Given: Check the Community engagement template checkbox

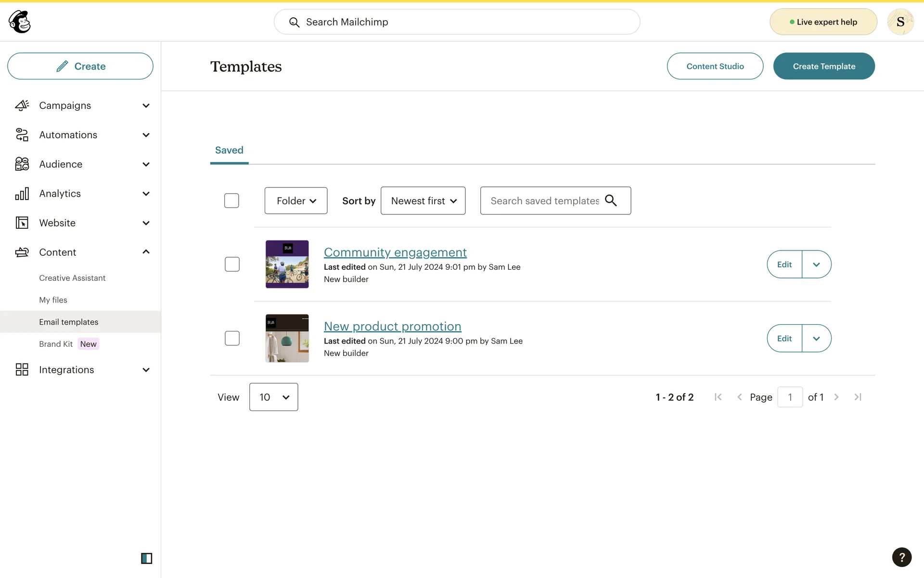Looking at the screenshot, I should (232, 264).
